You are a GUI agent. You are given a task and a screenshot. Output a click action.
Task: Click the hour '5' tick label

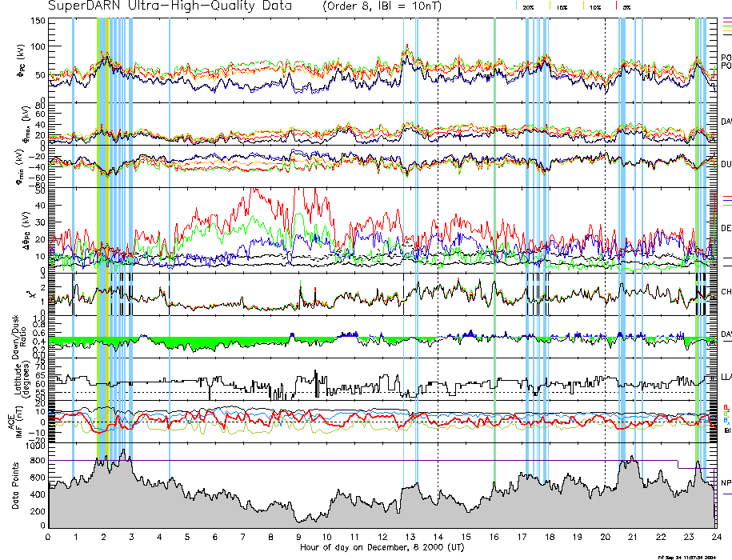pos(187,537)
